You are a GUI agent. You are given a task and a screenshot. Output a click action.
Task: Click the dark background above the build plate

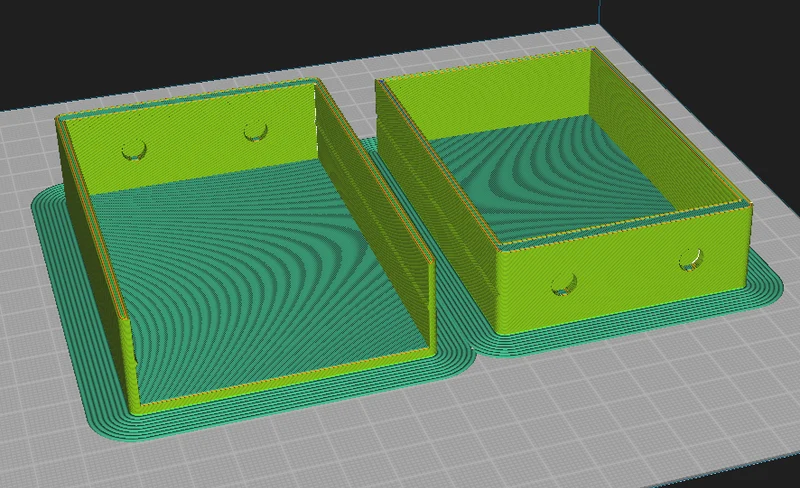[255, 36]
